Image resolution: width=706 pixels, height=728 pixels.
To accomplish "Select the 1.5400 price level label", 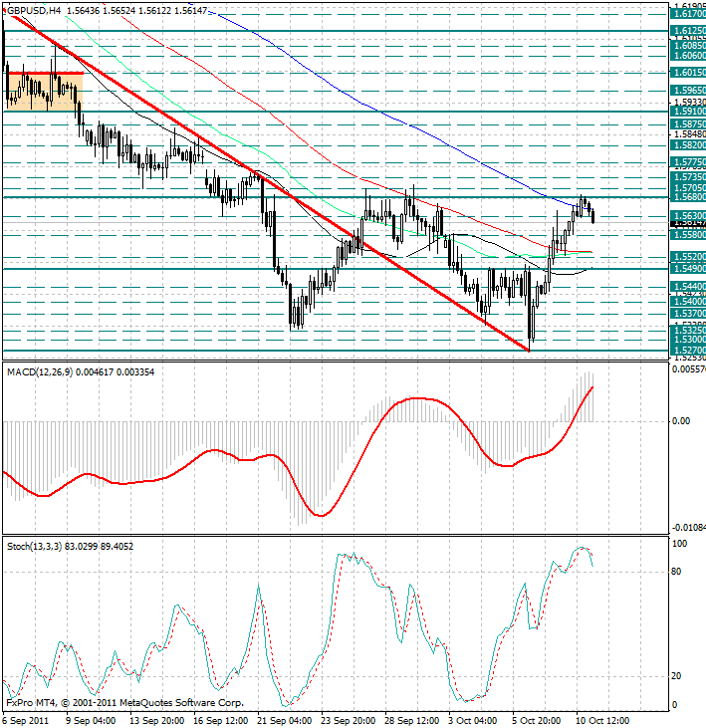I will (688, 302).
